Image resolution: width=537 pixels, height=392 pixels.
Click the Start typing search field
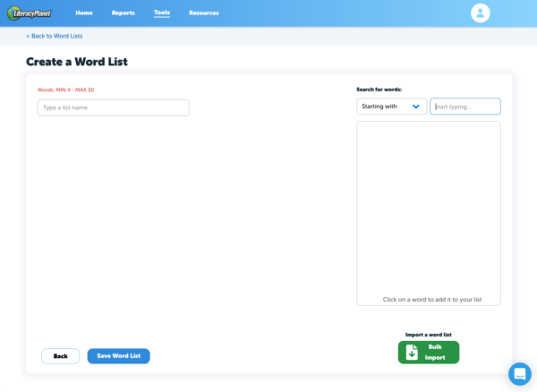pos(465,107)
